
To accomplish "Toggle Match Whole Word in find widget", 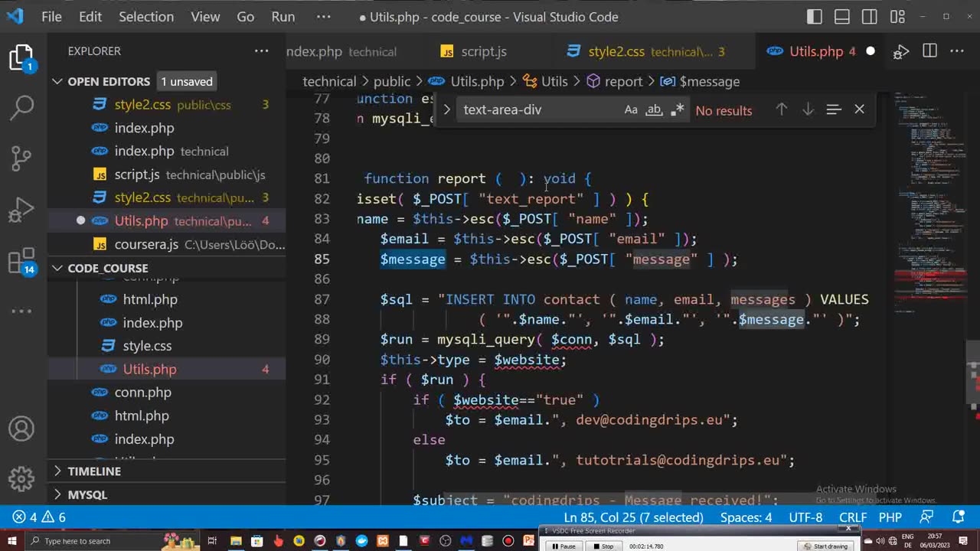I will coord(653,109).
